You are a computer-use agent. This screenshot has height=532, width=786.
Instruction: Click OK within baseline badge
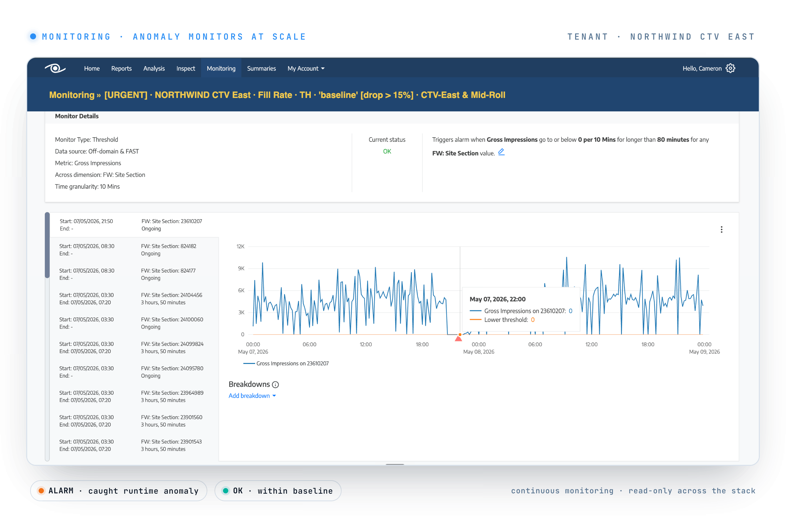[278, 491]
